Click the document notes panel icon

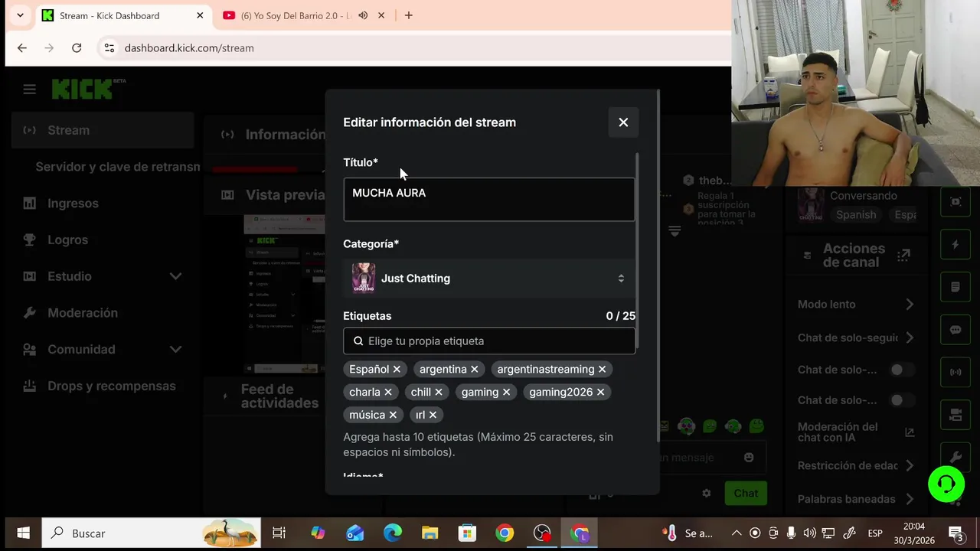pyautogui.click(x=955, y=287)
